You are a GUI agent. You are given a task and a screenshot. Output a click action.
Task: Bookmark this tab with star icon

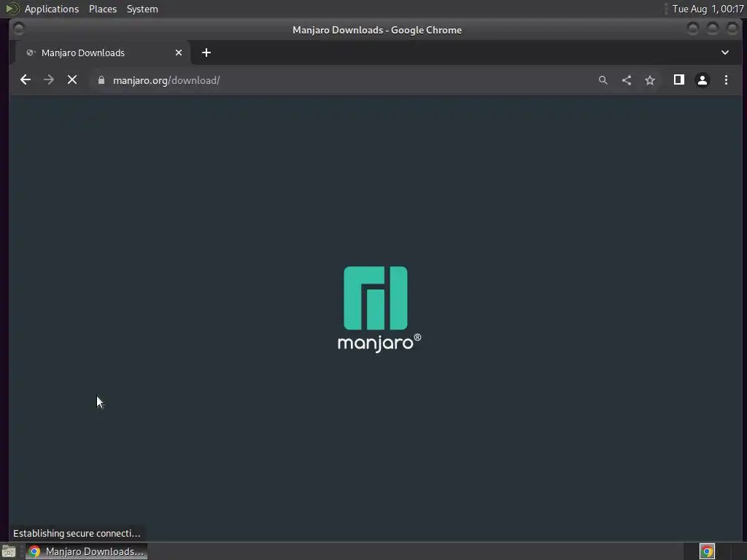pos(650,80)
